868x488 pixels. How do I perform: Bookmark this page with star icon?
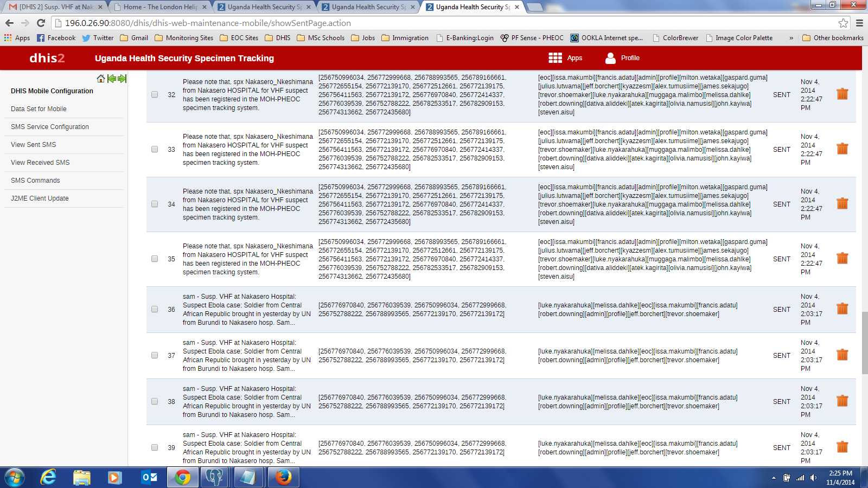coord(843,23)
